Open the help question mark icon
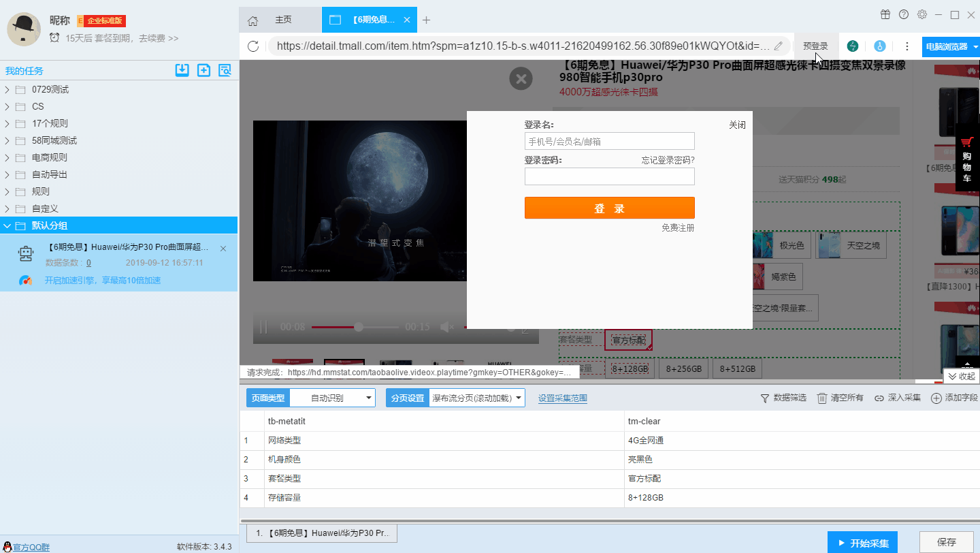The image size is (980, 553). [x=904, y=14]
